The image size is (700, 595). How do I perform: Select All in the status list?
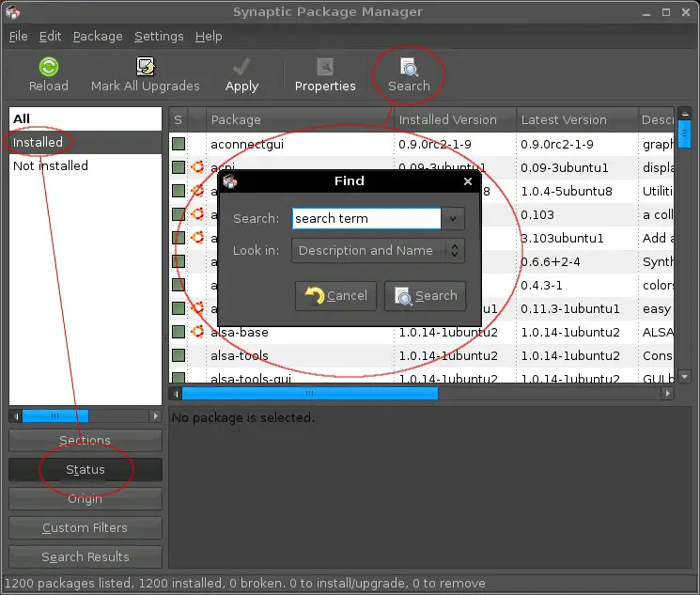tap(86, 118)
